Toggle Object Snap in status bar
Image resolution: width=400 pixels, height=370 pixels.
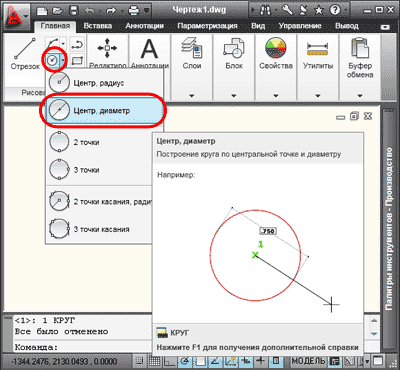tap(199, 361)
